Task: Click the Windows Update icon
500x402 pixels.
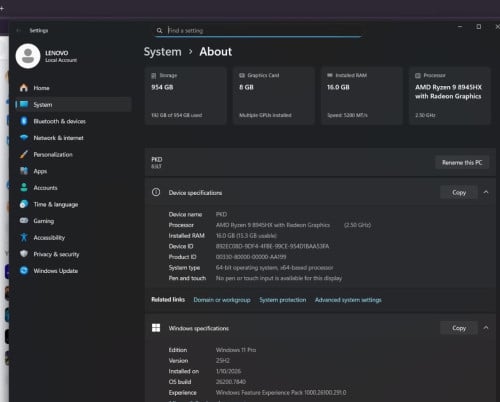Action: [24, 270]
